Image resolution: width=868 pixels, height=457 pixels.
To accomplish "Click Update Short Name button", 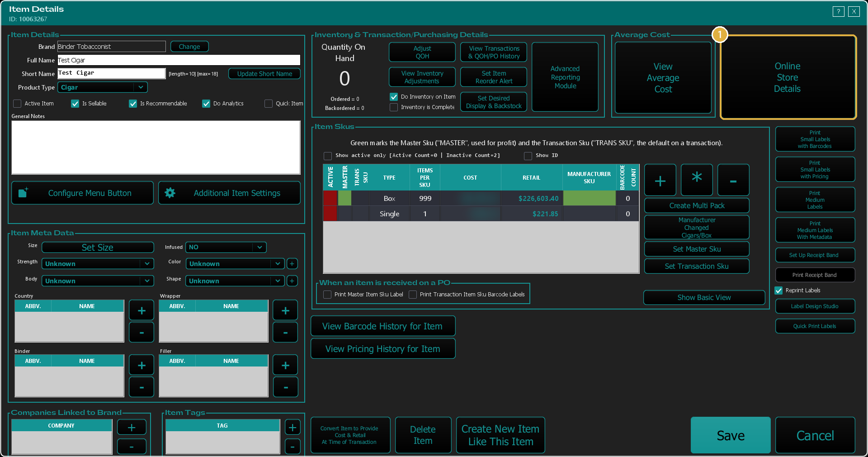I will pos(264,74).
